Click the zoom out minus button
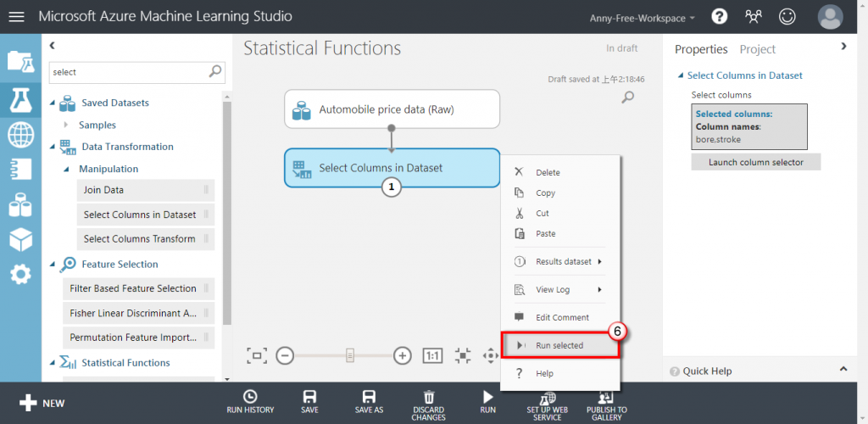 (x=285, y=355)
